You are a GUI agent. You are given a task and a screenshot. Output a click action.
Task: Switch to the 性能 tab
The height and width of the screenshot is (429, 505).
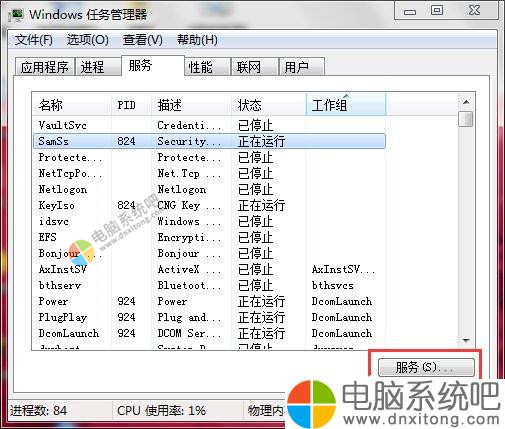click(x=207, y=67)
